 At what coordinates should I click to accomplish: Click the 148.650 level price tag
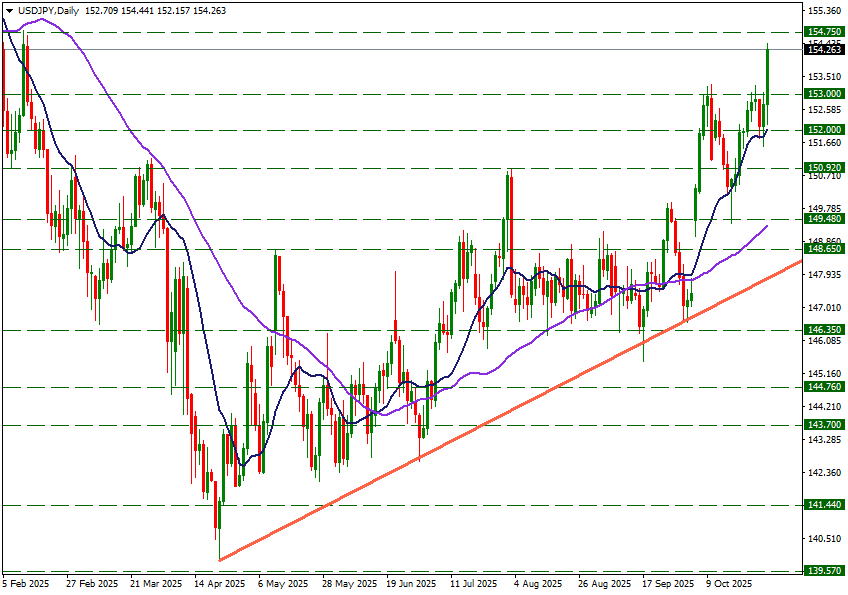(824, 249)
